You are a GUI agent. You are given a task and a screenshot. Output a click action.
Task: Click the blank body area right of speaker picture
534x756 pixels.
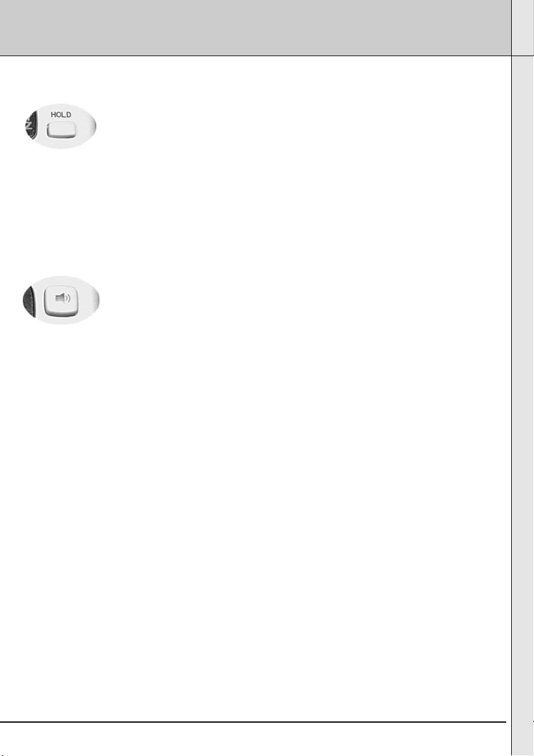pyautogui.click(x=302, y=301)
